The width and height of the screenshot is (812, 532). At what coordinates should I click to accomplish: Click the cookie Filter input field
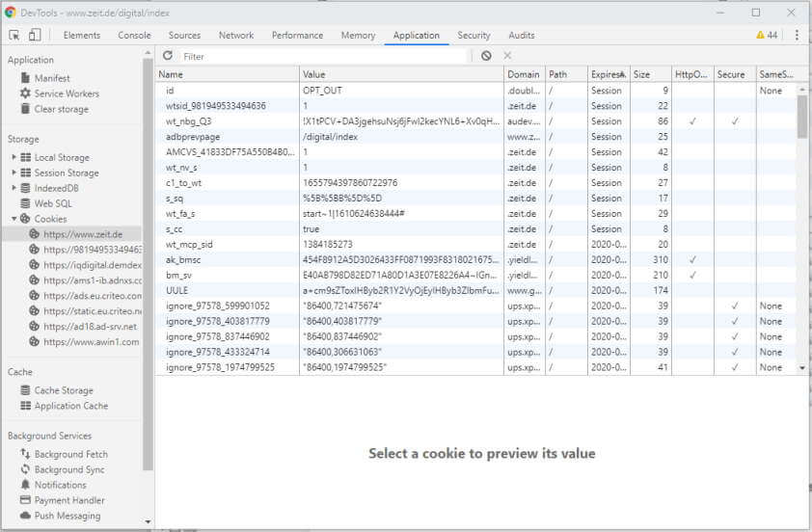324,57
